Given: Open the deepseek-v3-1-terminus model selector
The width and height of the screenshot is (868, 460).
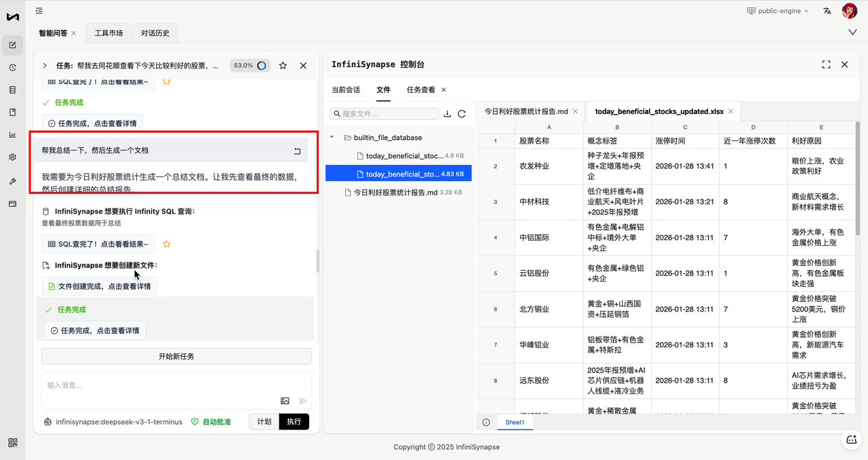Looking at the screenshot, I should 113,421.
